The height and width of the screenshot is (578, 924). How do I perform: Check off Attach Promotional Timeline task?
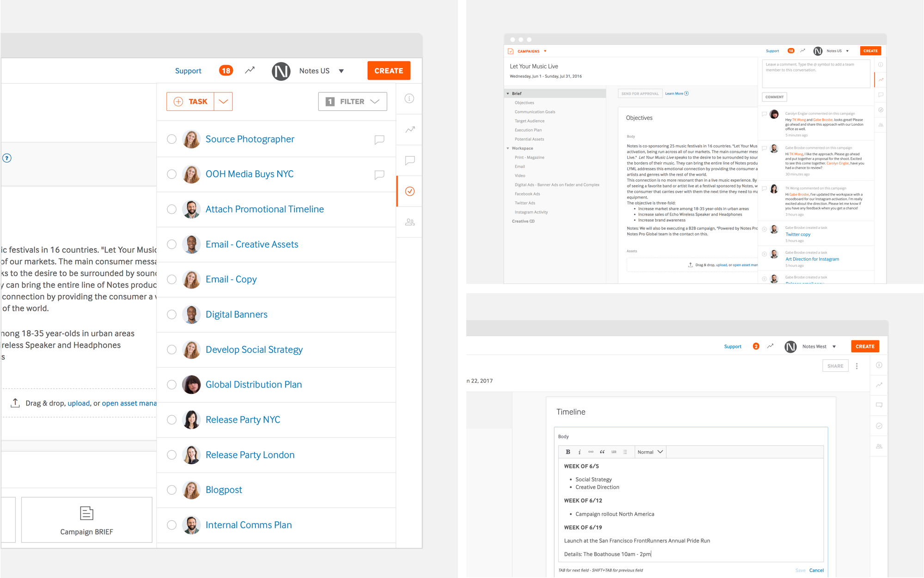coord(171,209)
